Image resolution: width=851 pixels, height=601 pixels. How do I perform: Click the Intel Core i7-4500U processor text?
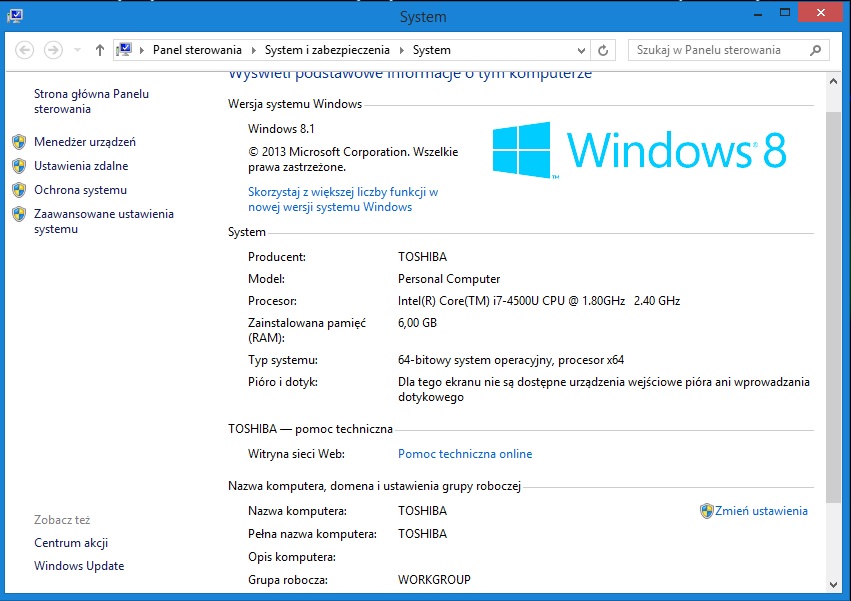click(539, 301)
